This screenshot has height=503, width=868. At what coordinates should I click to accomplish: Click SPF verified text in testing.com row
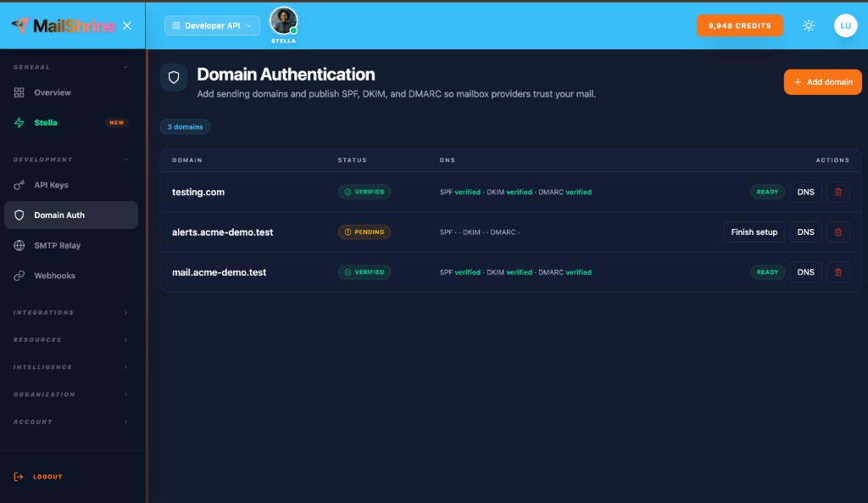point(460,193)
